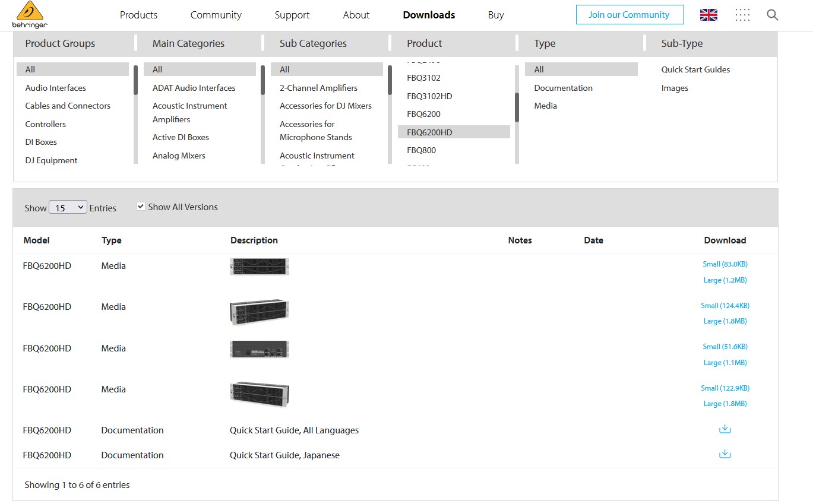This screenshot has width=813, height=504.
Task: Click the Product list scrollbar
Action: [x=517, y=107]
